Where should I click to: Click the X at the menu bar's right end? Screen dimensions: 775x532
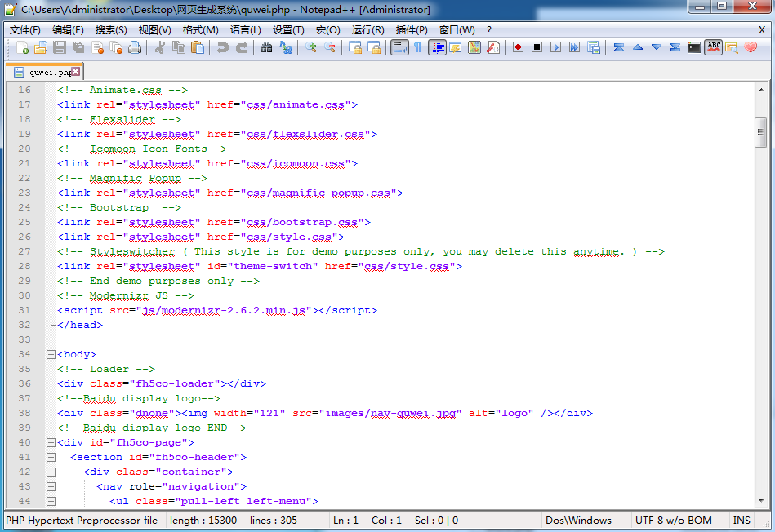(762, 30)
